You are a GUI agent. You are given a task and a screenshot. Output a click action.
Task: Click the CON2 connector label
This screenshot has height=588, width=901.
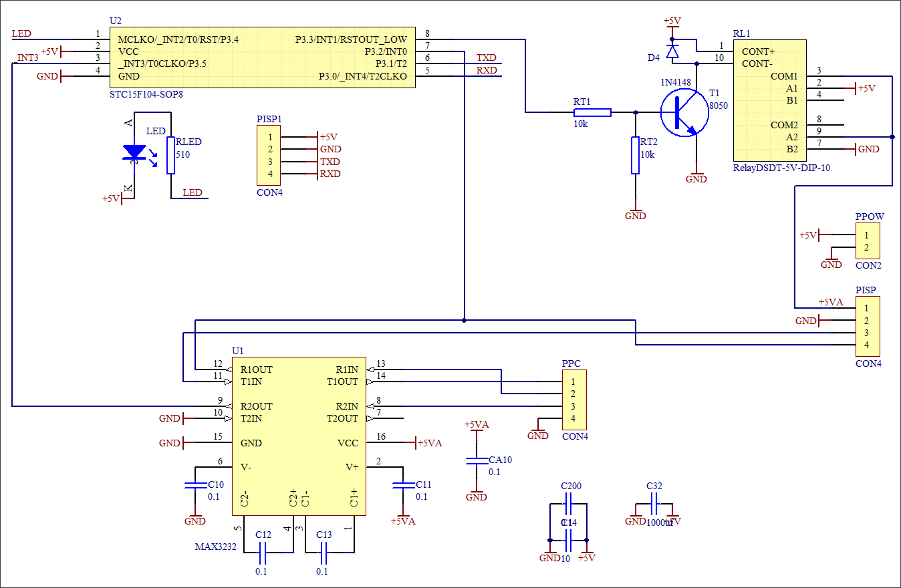[869, 265]
